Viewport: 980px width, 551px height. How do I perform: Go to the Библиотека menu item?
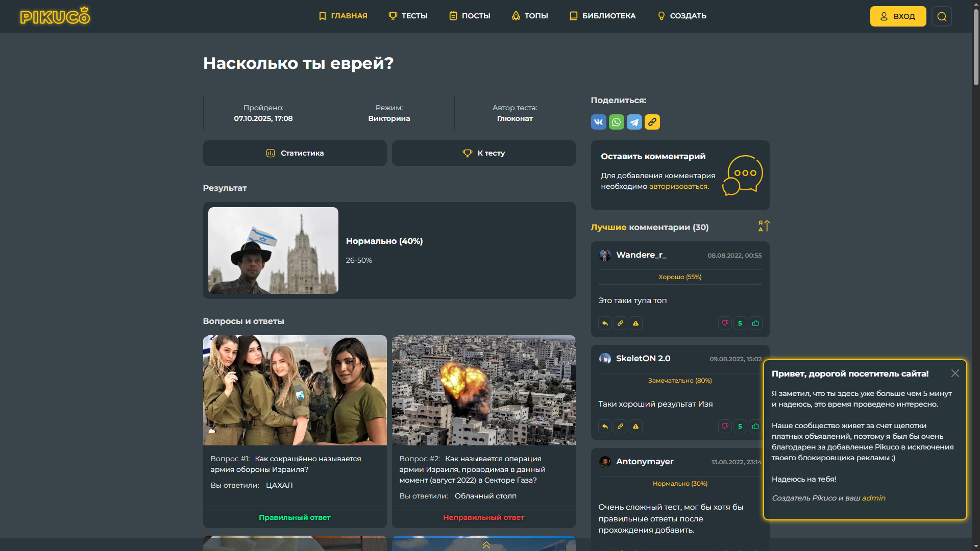602,16
